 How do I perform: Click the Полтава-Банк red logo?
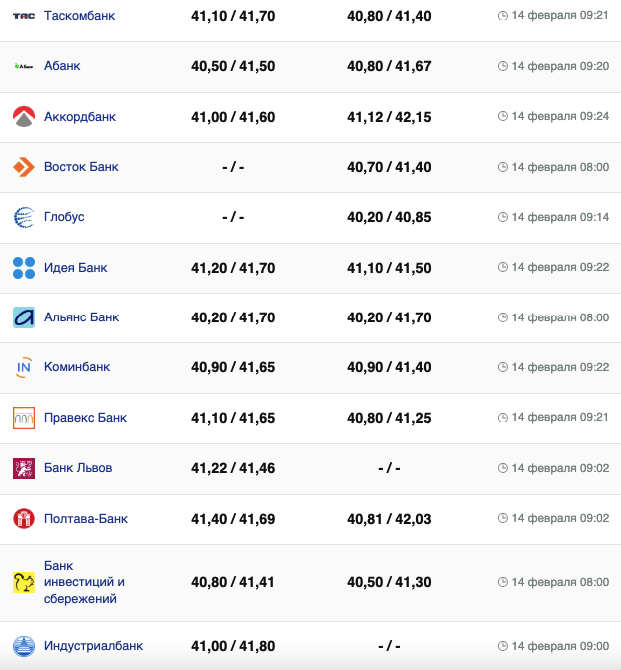click(x=24, y=519)
